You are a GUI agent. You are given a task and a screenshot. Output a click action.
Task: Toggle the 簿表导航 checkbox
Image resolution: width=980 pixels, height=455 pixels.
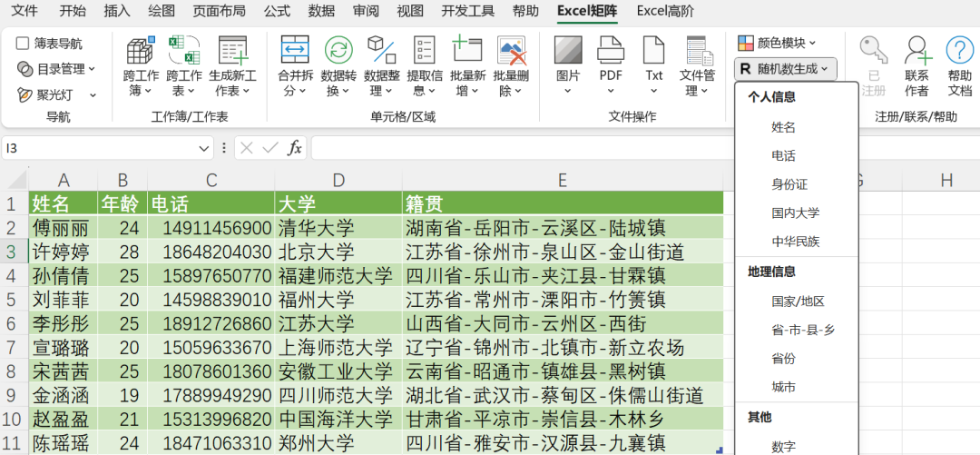click(23, 44)
